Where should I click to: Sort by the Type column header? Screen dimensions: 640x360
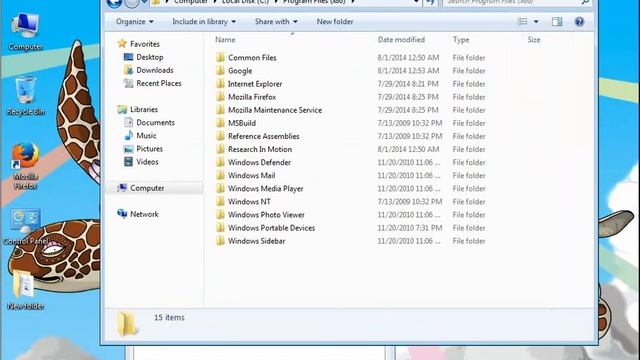pos(461,40)
